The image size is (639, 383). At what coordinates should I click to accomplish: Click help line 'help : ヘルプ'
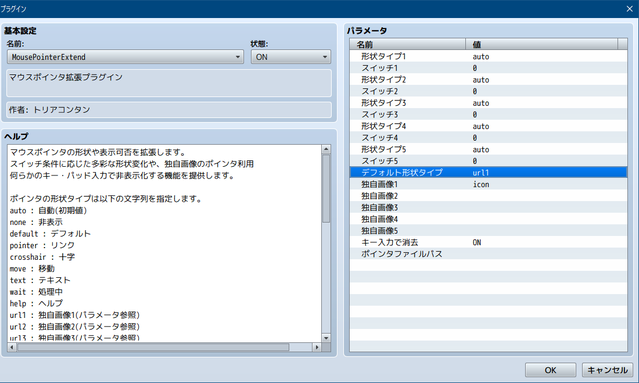click(36, 304)
